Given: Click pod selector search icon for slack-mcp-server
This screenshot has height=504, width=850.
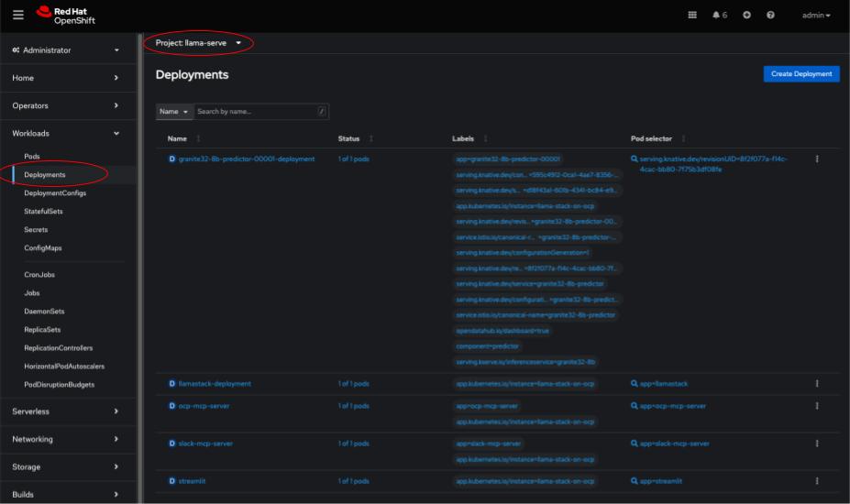Looking at the screenshot, I should click(x=635, y=444).
